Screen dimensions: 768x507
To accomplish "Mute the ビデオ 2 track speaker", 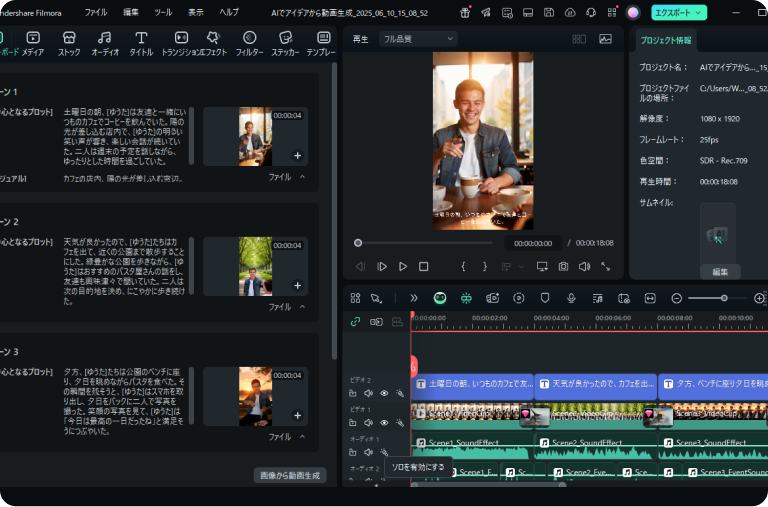I will coord(368,393).
